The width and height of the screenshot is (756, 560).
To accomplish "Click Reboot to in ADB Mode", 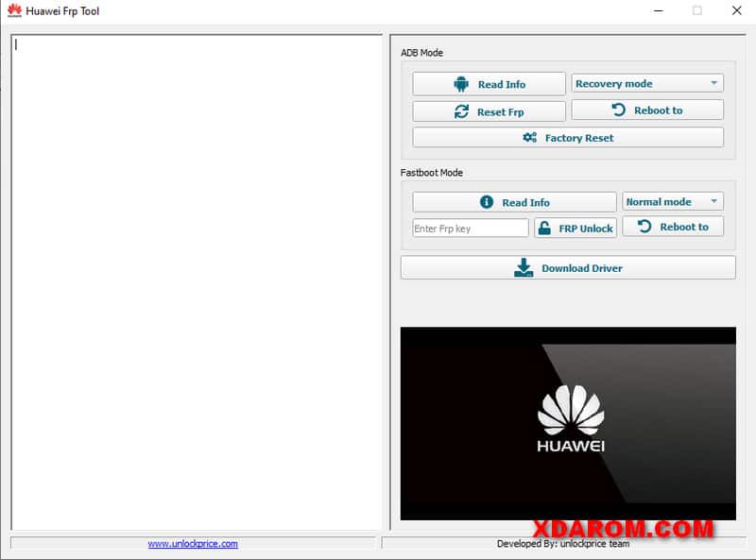I will [x=647, y=110].
